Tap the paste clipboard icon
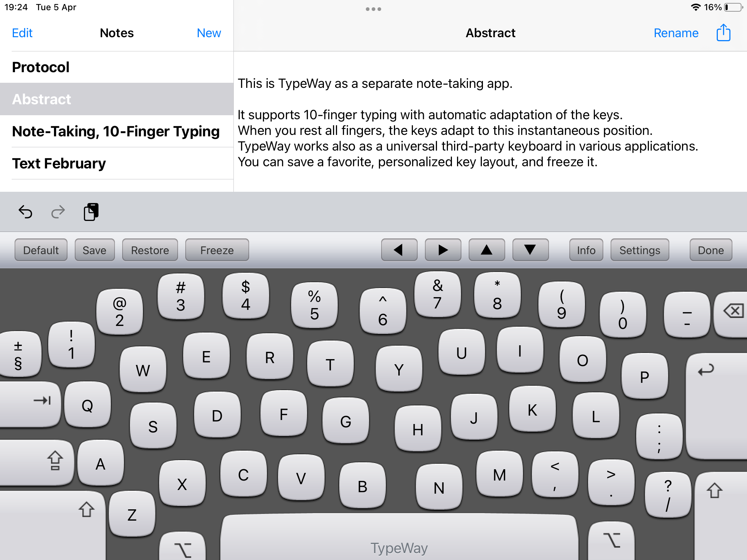The height and width of the screenshot is (560, 747). [x=91, y=212]
